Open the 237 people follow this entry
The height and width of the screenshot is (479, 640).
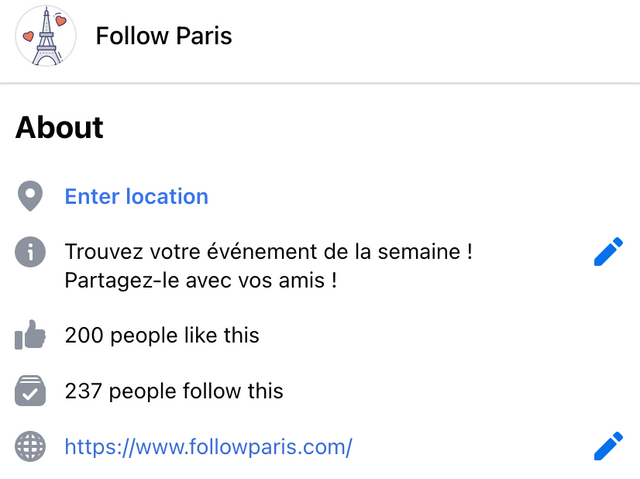tap(174, 391)
